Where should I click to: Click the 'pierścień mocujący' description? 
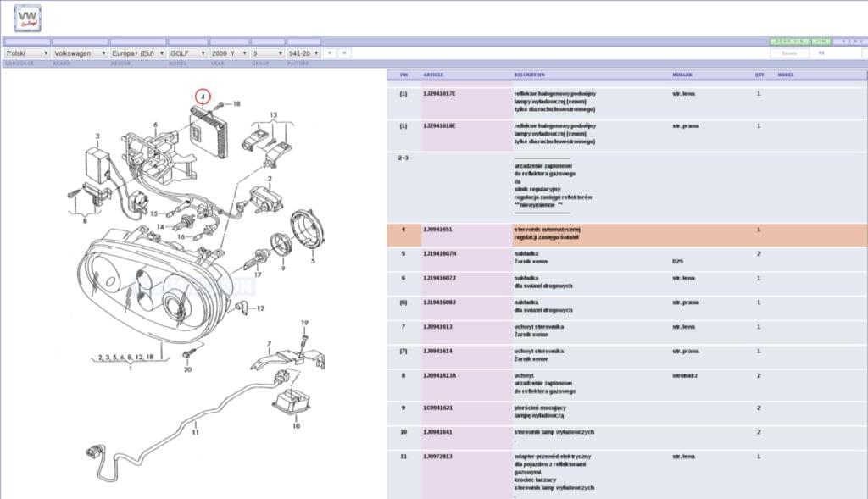540,408
